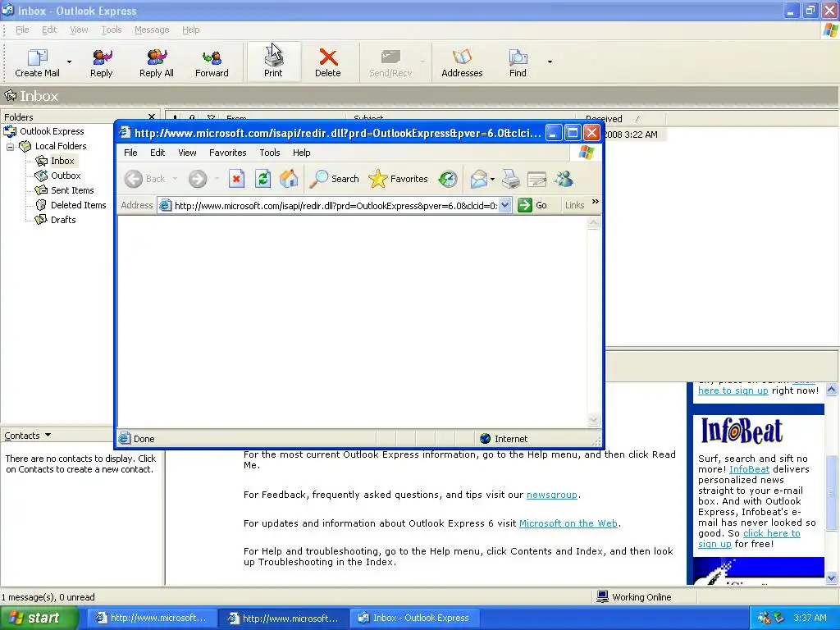
Task: Click Reply in Outlook Express toolbar
Action: (x=101, y=62)
